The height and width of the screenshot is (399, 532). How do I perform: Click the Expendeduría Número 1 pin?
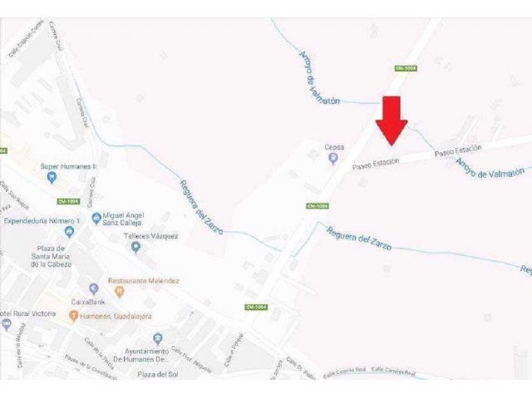click(x=69, y=233)
